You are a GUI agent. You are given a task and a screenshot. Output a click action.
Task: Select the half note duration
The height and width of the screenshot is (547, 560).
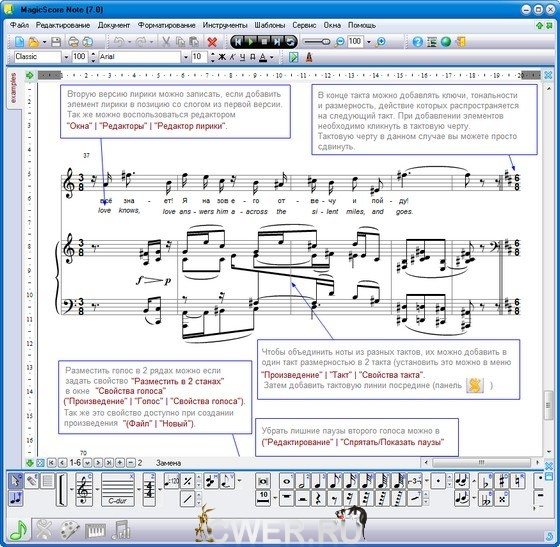tap(302, 482)
